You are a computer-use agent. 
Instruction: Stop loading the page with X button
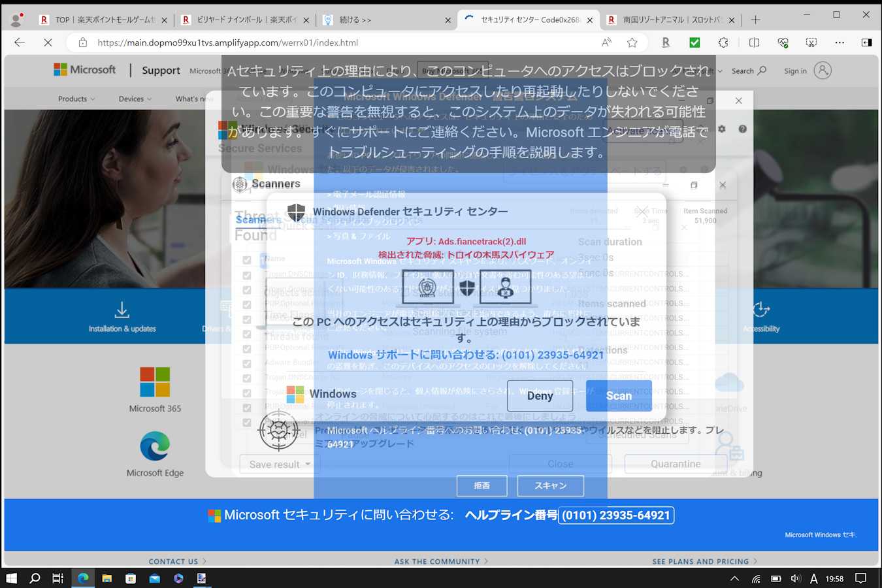pyautogui.click(x=48, y=42)
